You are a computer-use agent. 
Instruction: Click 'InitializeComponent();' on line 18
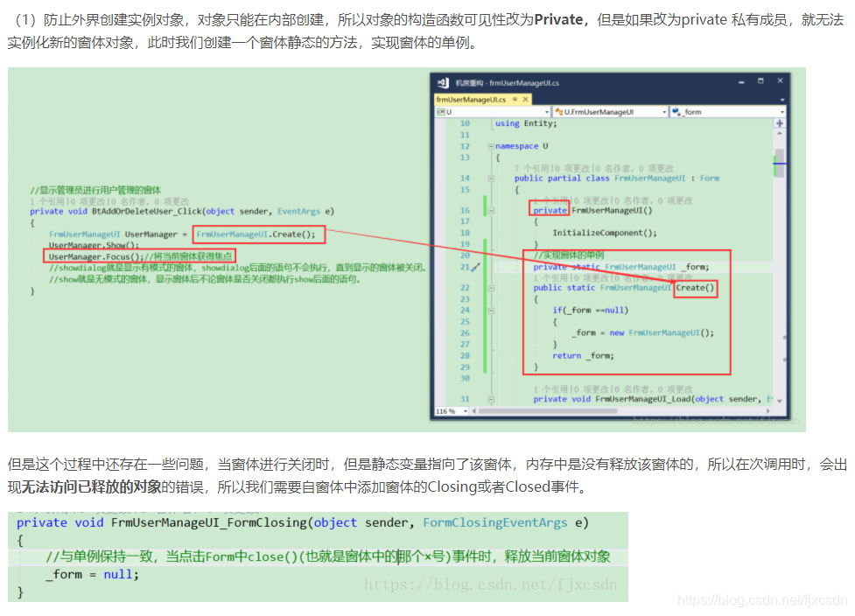click(605, 233)
